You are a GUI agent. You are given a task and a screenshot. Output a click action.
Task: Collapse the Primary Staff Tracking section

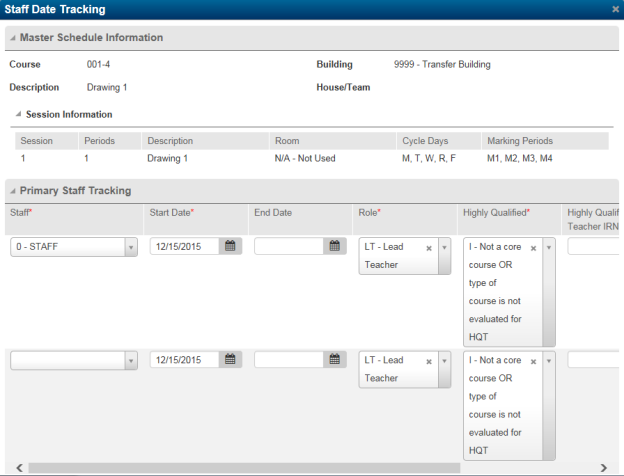coord(13,190)
